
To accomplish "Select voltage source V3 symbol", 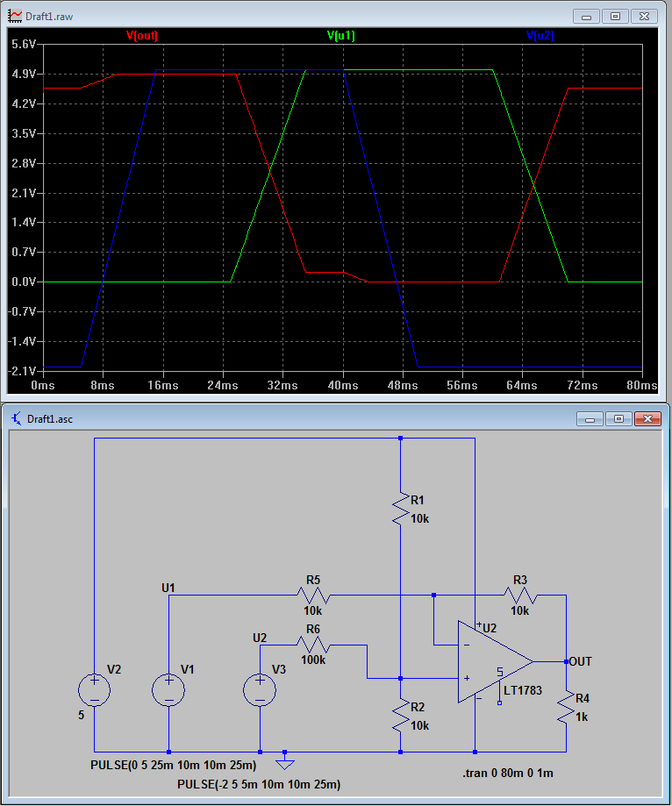I will (x=260, y=690).
